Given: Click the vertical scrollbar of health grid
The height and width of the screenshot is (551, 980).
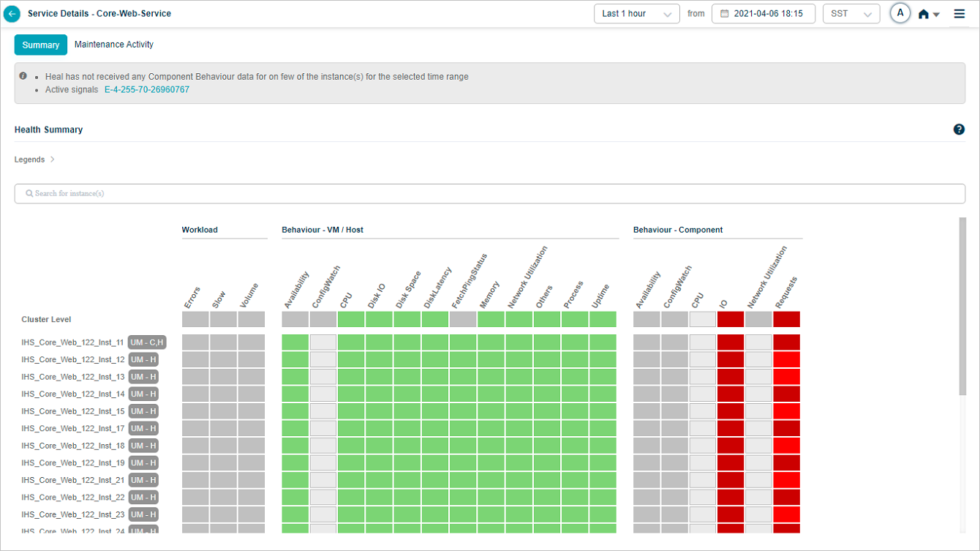Looking at the screenshot, I should 962,307.
